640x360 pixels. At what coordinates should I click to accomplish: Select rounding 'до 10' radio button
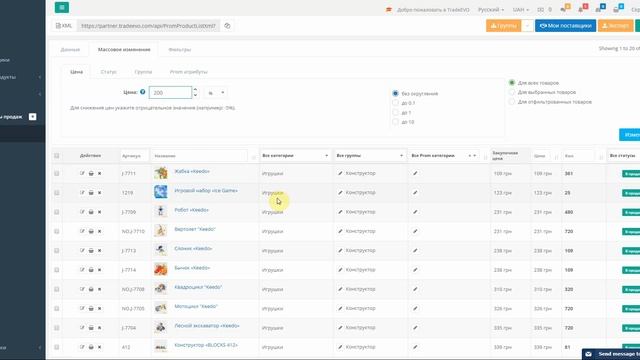[x=395, y=122]
